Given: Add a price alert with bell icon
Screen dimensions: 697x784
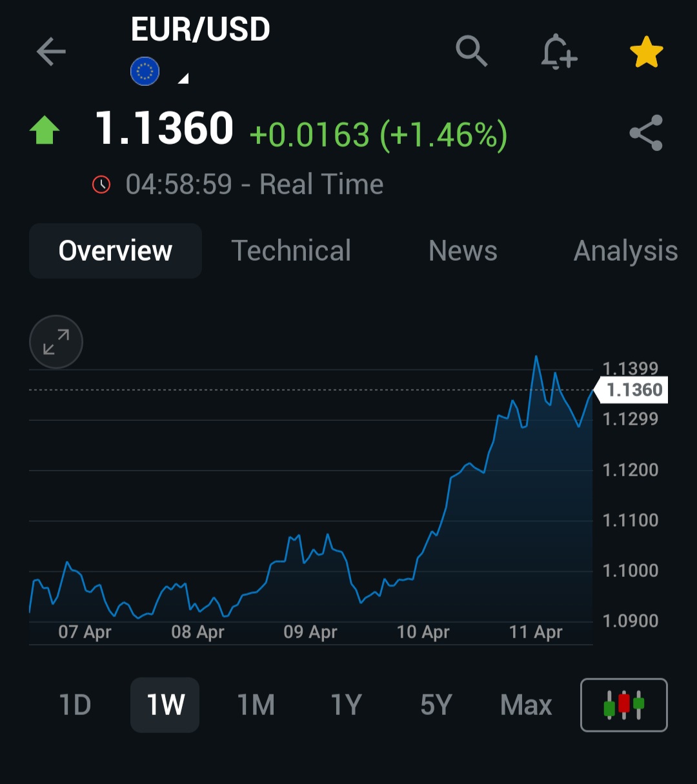Looking at the screenshot, I should pos(559,52).
